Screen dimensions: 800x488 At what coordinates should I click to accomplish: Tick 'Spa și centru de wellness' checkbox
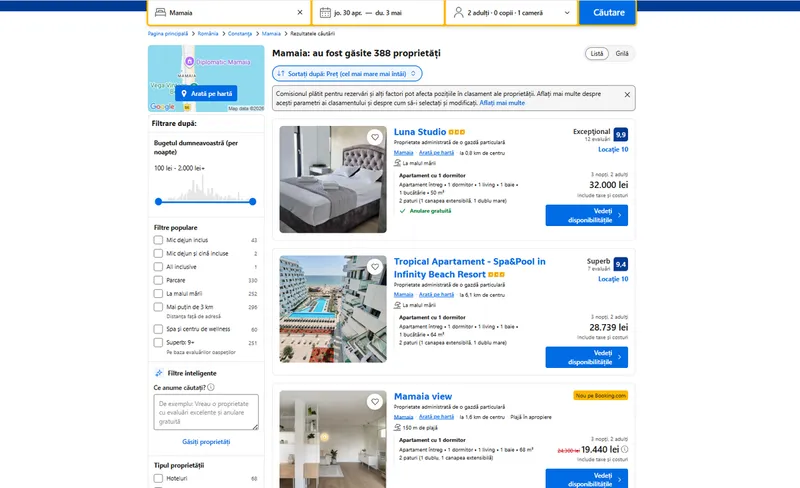[x=158, y=329]
